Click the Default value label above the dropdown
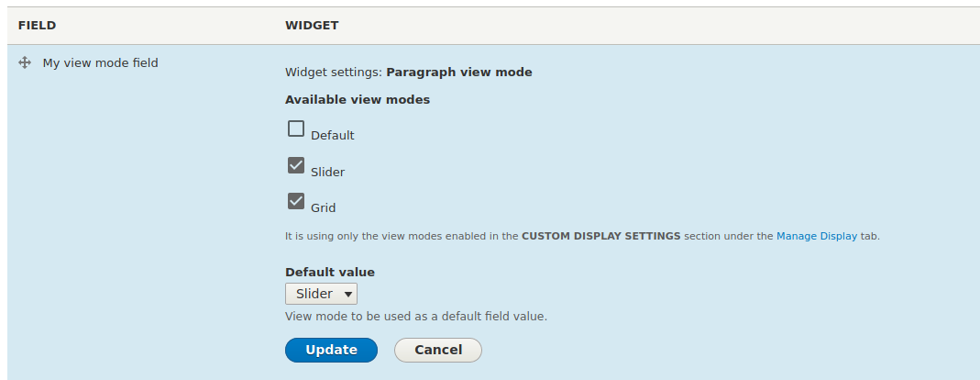The width and height of the screenshot is (980, 380). pos(330,273)
